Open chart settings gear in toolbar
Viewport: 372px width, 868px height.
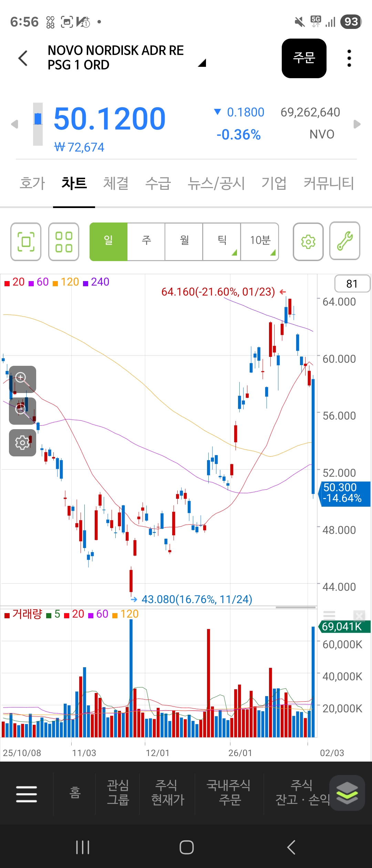pos(308,242)
